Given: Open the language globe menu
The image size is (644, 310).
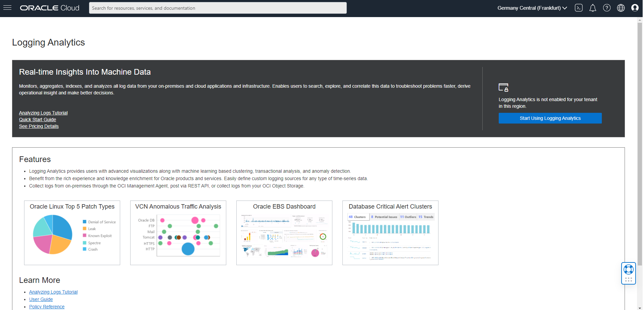Looking at the screenshot, I should 621,8.
